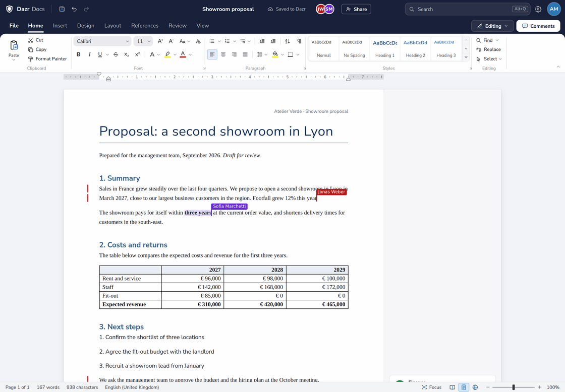Click the save icon in the title bar
This screenshot has height=392, width=565.
62,9
